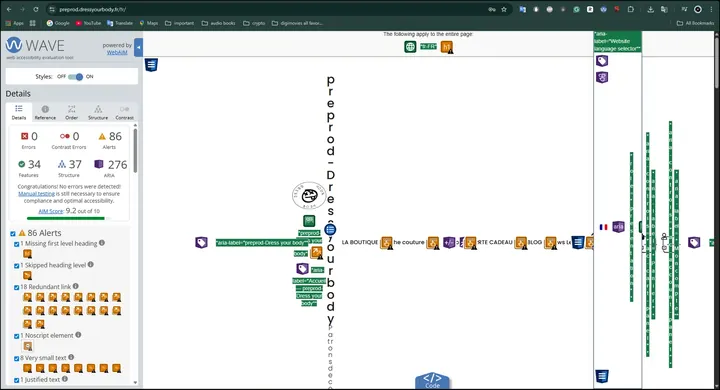Open the WebAIM link
Image resolution: width=720 pixels, height=390 pixels.
pyautogui.click(x=117, y=52)
